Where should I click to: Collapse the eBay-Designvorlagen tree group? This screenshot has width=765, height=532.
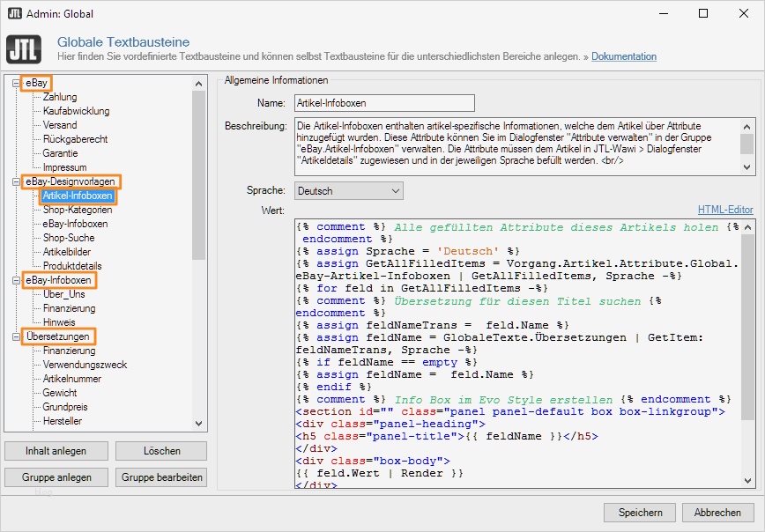(16, 182)
